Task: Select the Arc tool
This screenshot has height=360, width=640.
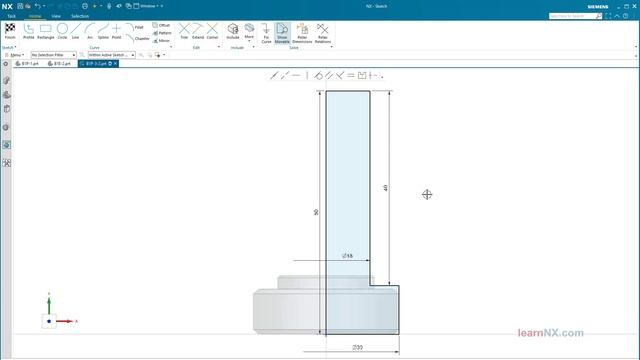Action: pos(90,31)
